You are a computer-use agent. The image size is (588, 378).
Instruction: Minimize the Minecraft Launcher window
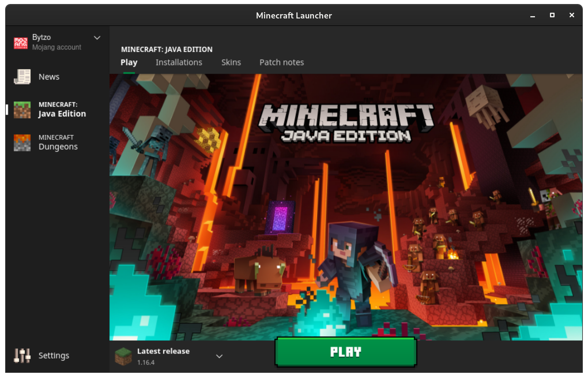coord(532,16)
